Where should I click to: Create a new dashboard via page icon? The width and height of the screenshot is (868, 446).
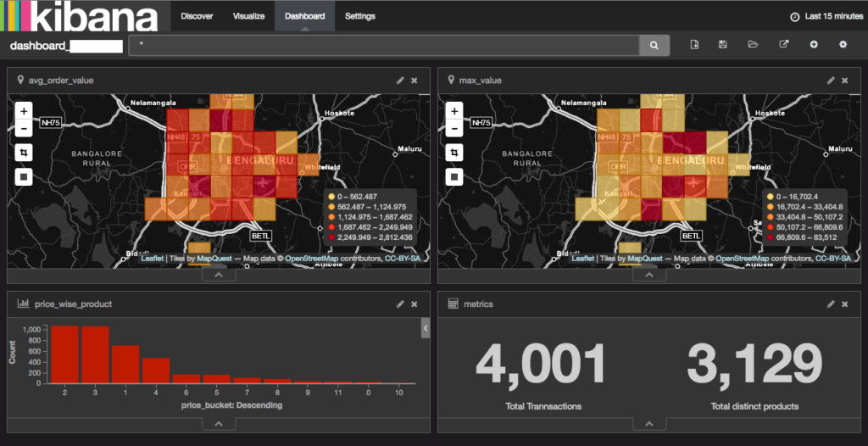click(x=694, y=44)
